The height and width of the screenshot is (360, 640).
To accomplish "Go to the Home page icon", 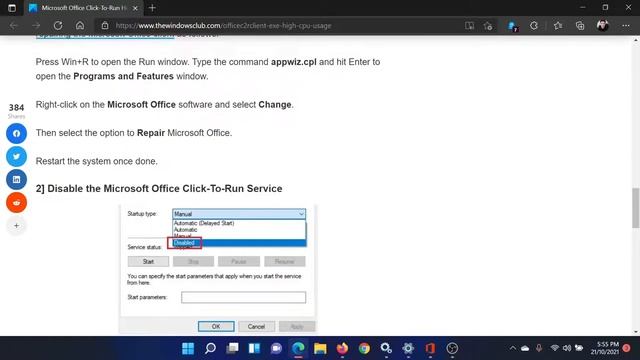I will click(x=80, y=25).
